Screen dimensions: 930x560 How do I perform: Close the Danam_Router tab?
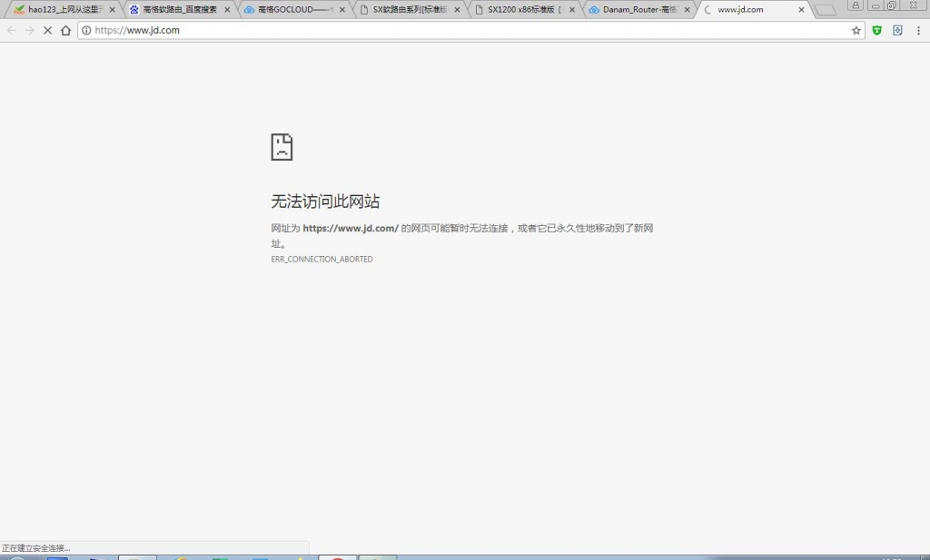(x=688, y=9)
